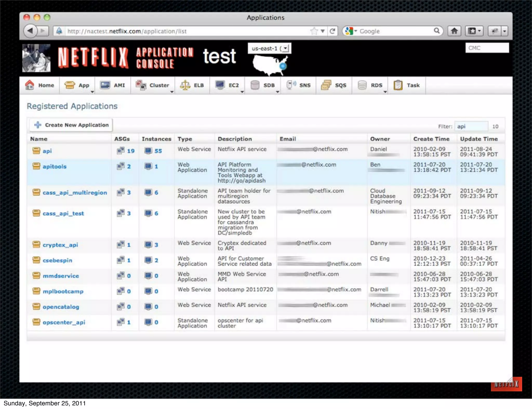The width and height of the screenshot is (532, 409).
Task: Sort by the Create Time column header
Action: tap(431, 139)
